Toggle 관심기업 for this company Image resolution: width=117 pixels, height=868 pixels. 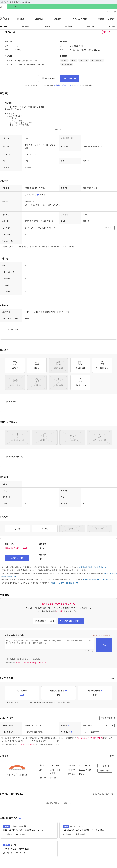pyautogui.click(x=11, y=775)
